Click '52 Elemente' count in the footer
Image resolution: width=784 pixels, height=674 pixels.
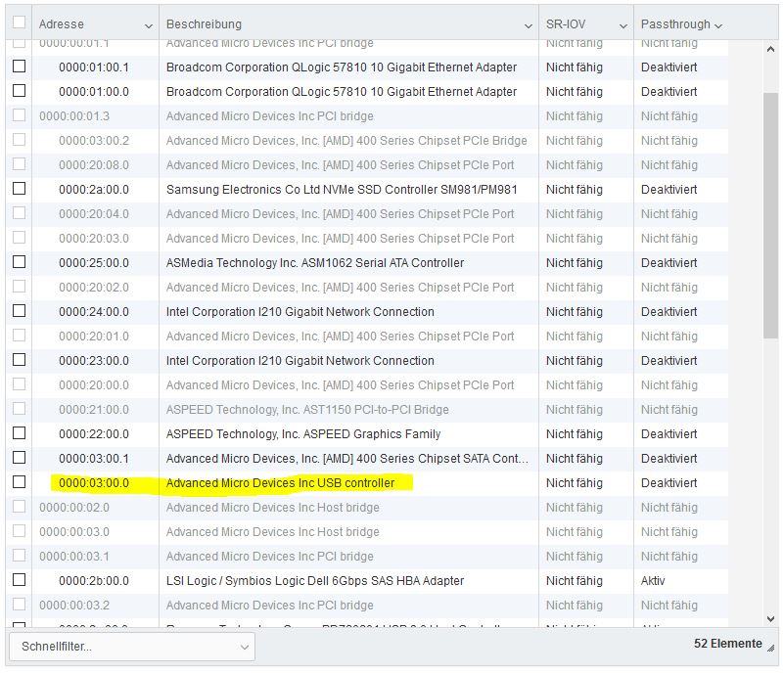pyautogui.click(x=727, y=644)
